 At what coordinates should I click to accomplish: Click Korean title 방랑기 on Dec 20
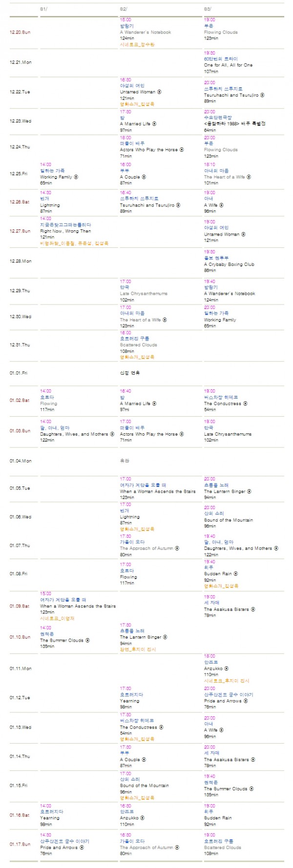126,26
